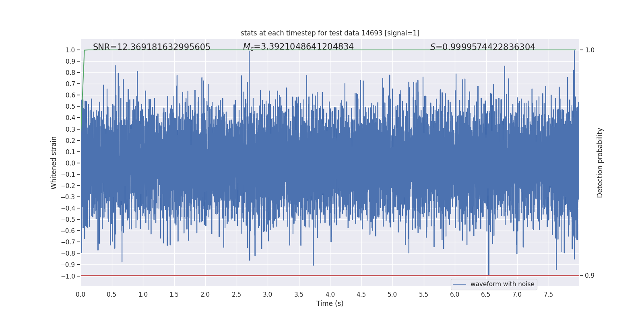Click the plot title text

330,33
